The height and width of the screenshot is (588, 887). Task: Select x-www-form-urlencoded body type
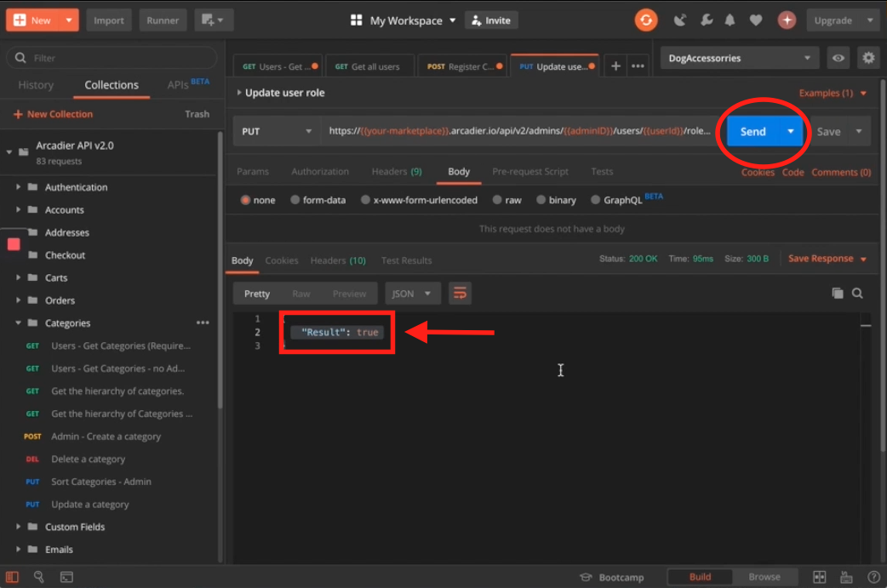coord(365,200)
